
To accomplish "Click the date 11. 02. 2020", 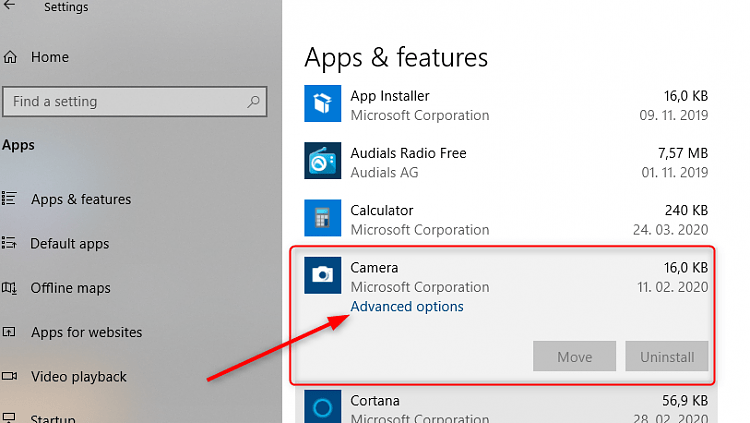I will tap(672, 287).
